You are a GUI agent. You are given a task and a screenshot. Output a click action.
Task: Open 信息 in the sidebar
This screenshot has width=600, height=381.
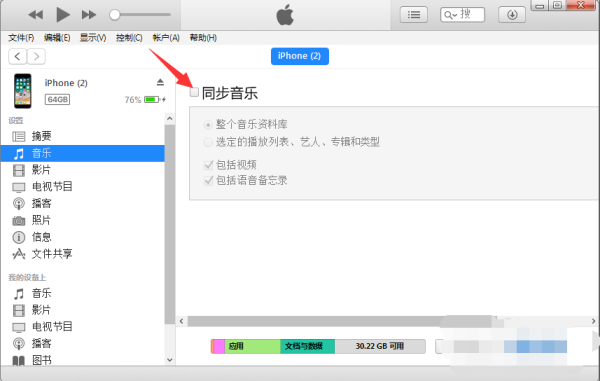pyautogui.click(x=83, y=237)
